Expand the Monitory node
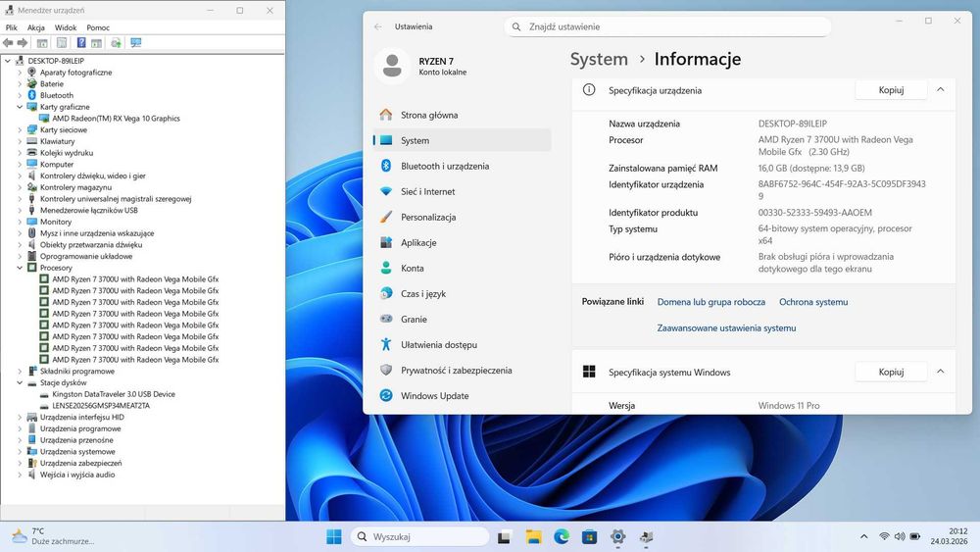Image resolution: width=980 pixels, height=552 pixels. pos(20,222)
